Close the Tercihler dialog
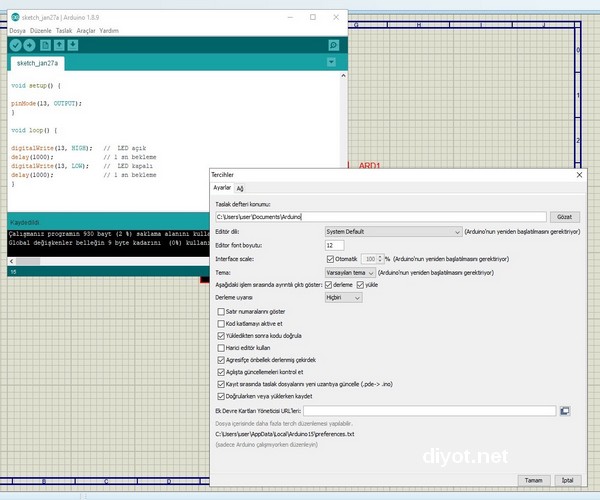 (579, 175)
